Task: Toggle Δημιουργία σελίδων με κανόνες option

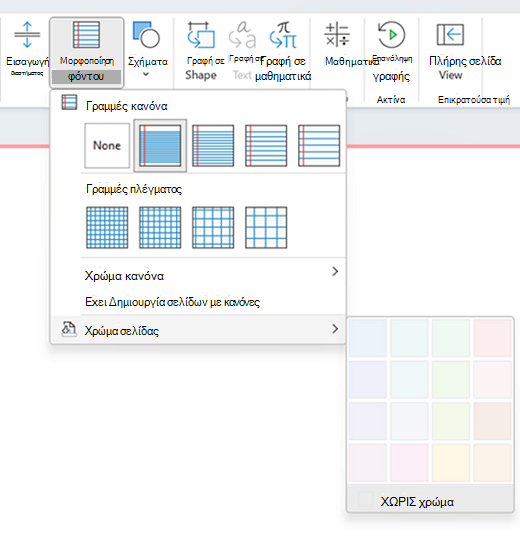Action: pyautogui.click(x=172, y=302)
